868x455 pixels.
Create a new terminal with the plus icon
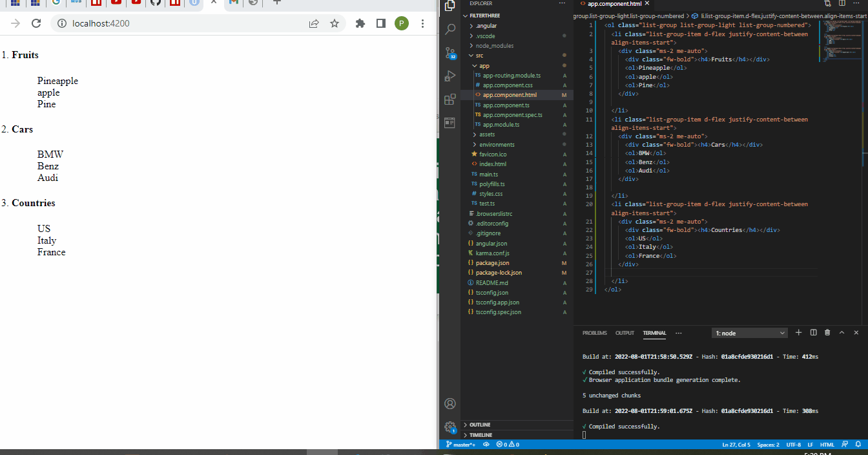pyautogui.click(x=799, y=333)
